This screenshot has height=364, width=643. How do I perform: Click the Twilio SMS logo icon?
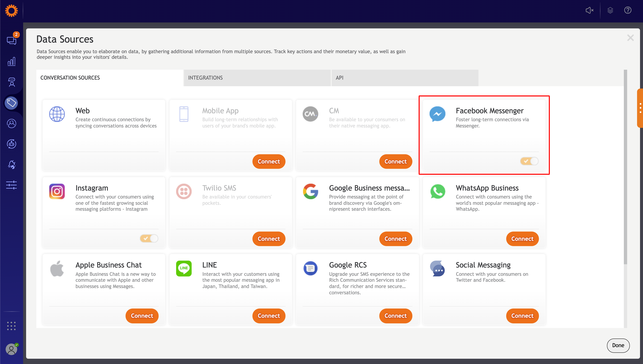(x=184, y=191)
